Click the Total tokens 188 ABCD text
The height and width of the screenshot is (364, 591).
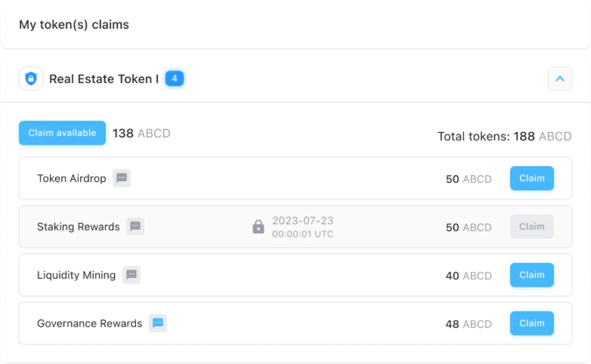point(504,136)
